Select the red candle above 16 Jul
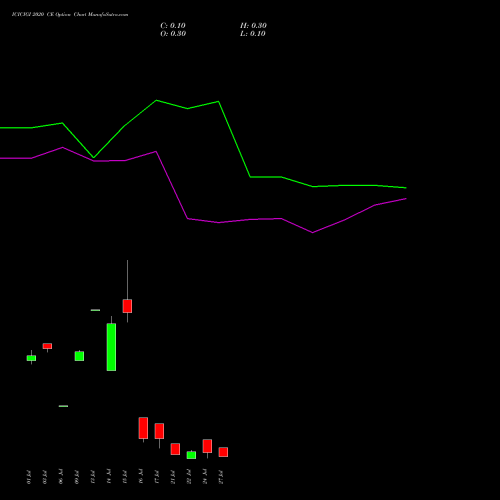 143,428
